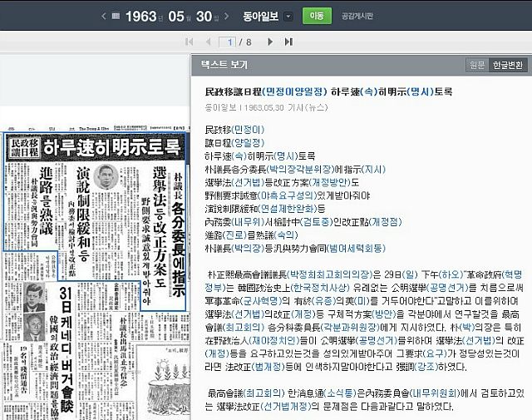Click the 朴議長出馬 article on the scan
Image resolution: width=532 pixels, height=420 pixels.
pyautogui.click(x=124, y=353)
